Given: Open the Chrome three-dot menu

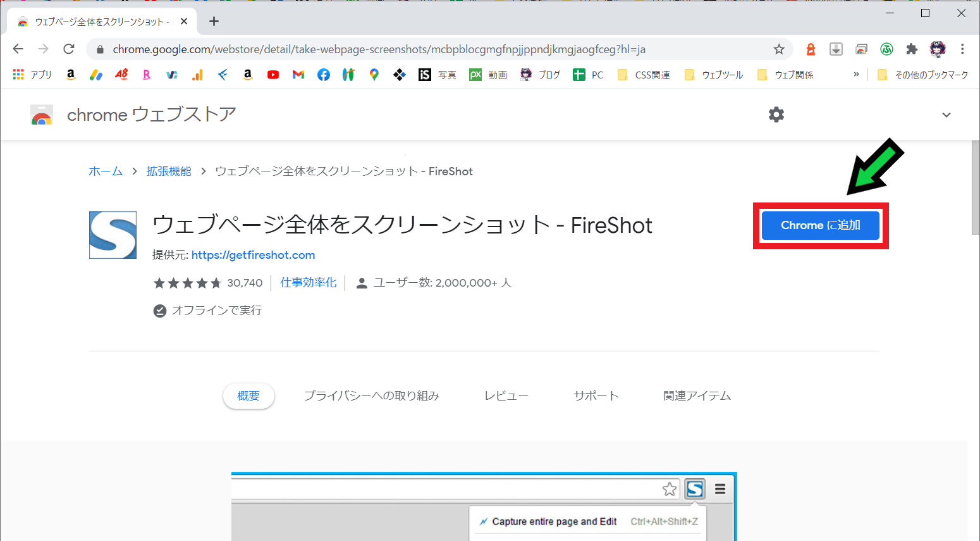Looking at the screenshot, I should pyautogui.click(x=962, y=49).
